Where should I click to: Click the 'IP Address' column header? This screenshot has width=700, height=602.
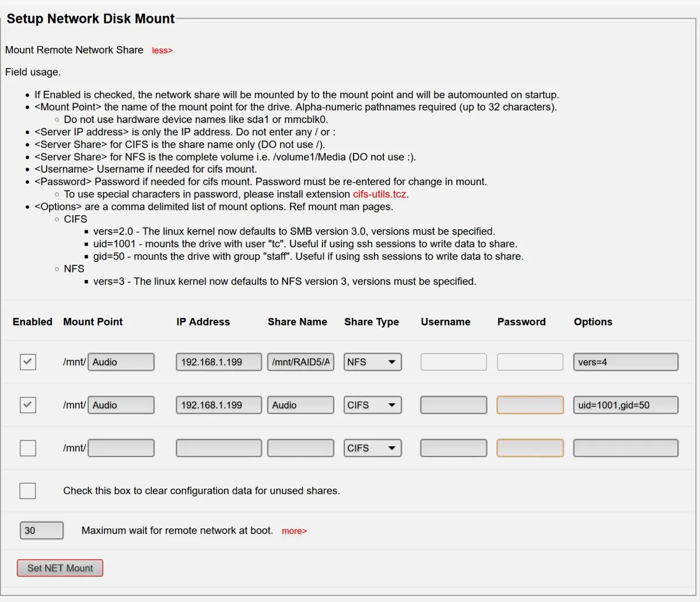pos(203,322)
